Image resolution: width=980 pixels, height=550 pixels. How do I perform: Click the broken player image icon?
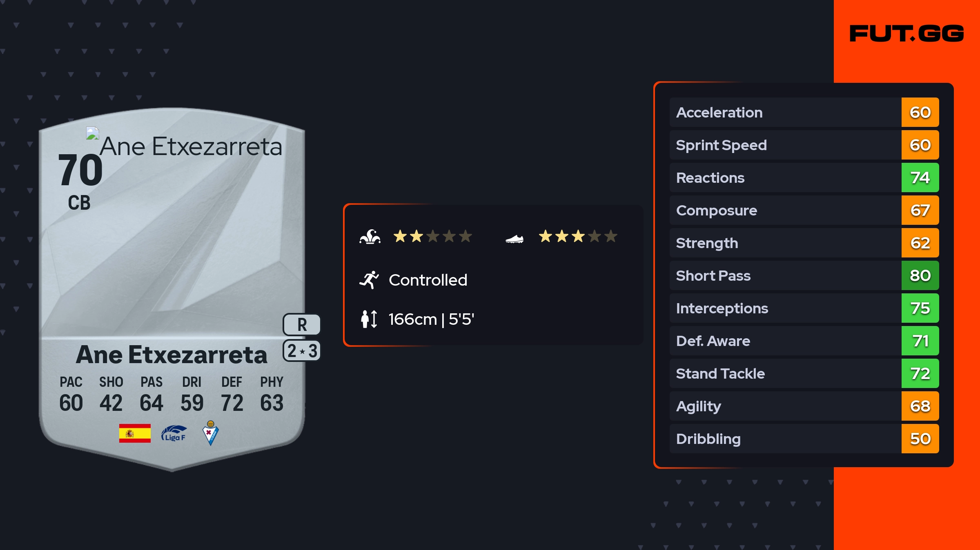pyautogui.click(x=93, y=133)
